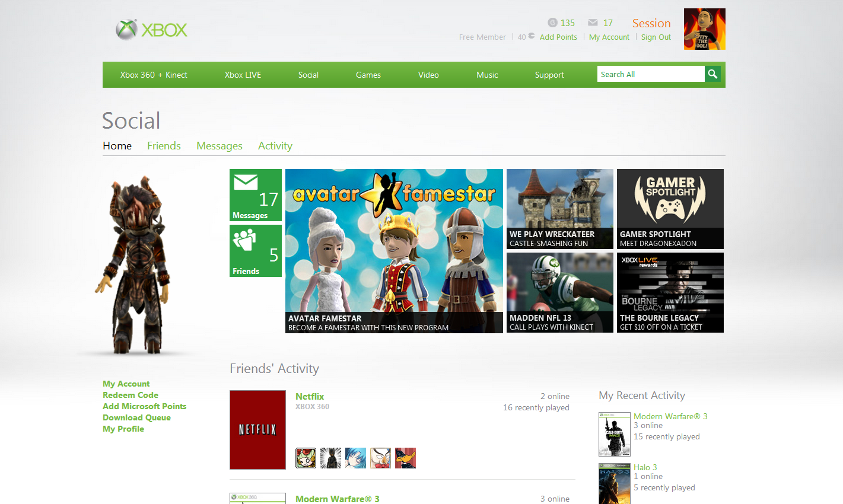Open Halo 3 link in Recent Activity
The width and height of the screenshot is (843, 504).
pos(645,467)
